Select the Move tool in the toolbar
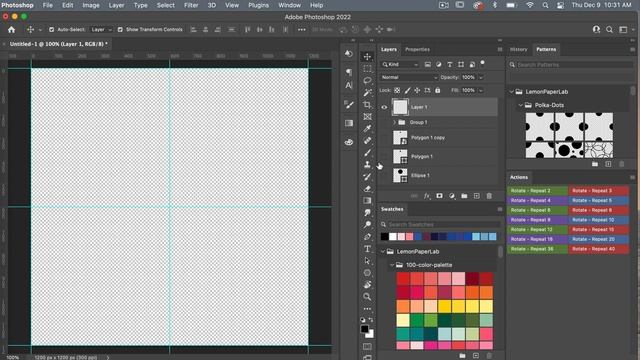The width and height of the screenshot is (640, 360). [x=367, y=57]
